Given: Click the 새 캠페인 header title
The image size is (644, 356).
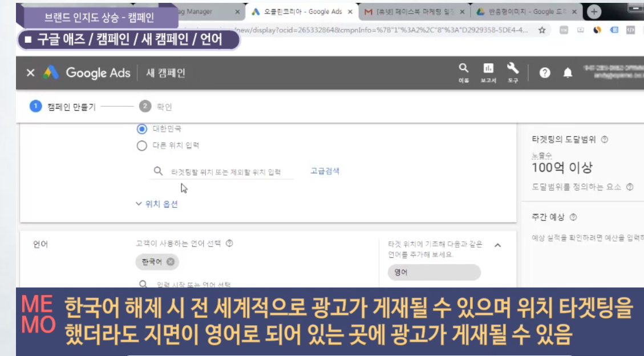Looking at the screenshot, I should pyautogui.click(x=165, y=72).
